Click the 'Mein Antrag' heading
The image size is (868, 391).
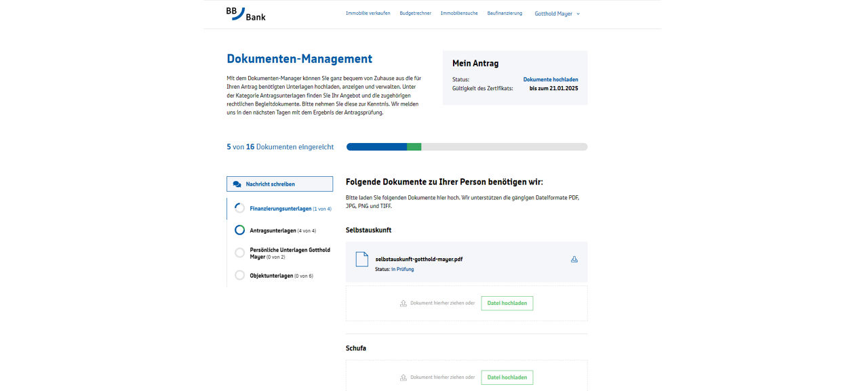point(475,63)
